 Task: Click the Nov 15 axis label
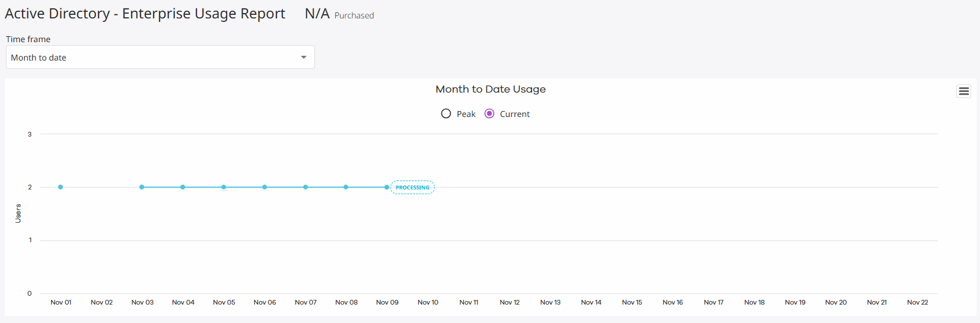pyautogui.click(x=632, y=302)
